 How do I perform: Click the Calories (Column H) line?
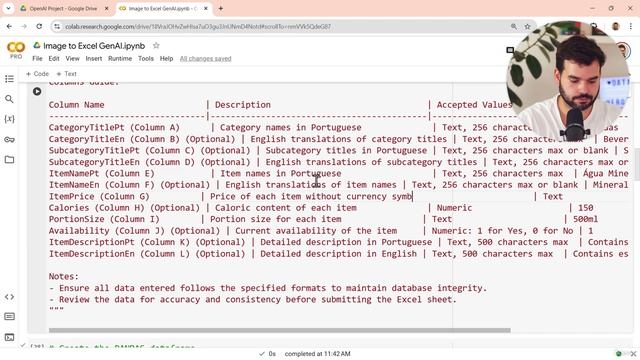pyautogui.click(x=321, y=208)
